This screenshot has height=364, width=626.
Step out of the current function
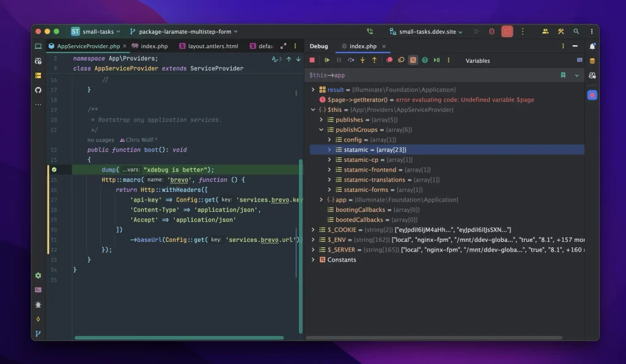[374, 60]
